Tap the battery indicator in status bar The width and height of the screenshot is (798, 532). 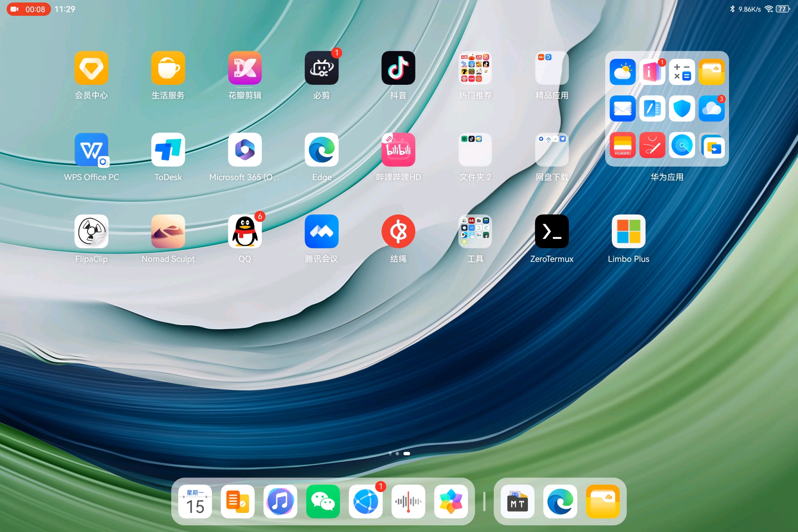click(783, 9)
